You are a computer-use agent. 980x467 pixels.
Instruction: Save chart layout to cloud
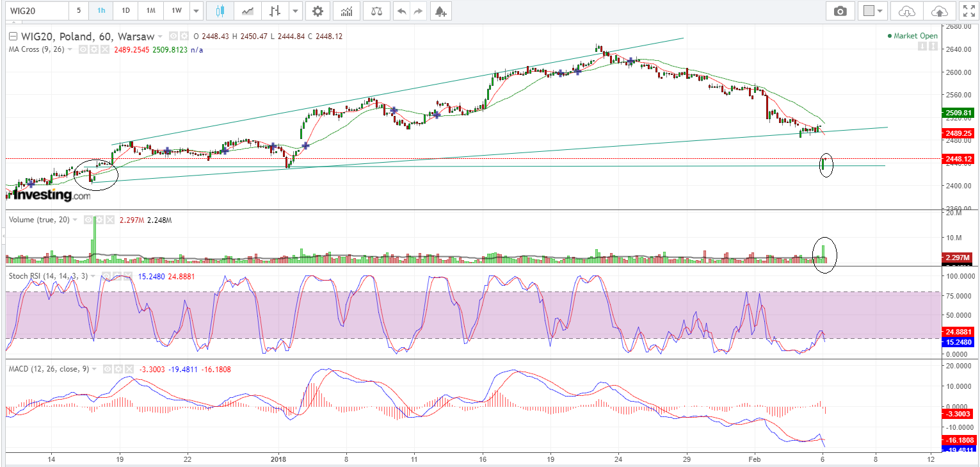pos(939,11)
